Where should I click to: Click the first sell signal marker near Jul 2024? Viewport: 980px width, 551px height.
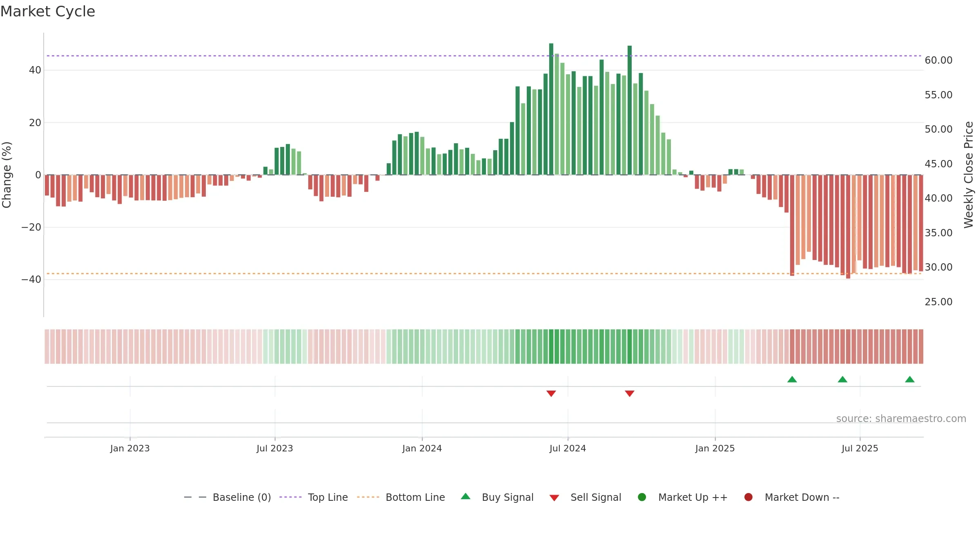click(551, 393)
